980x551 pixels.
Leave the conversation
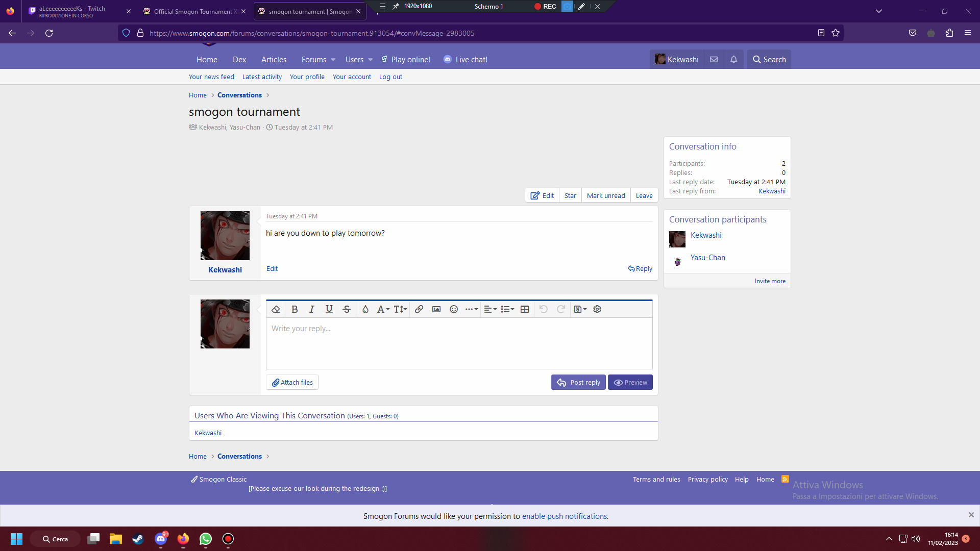[644, 195]
